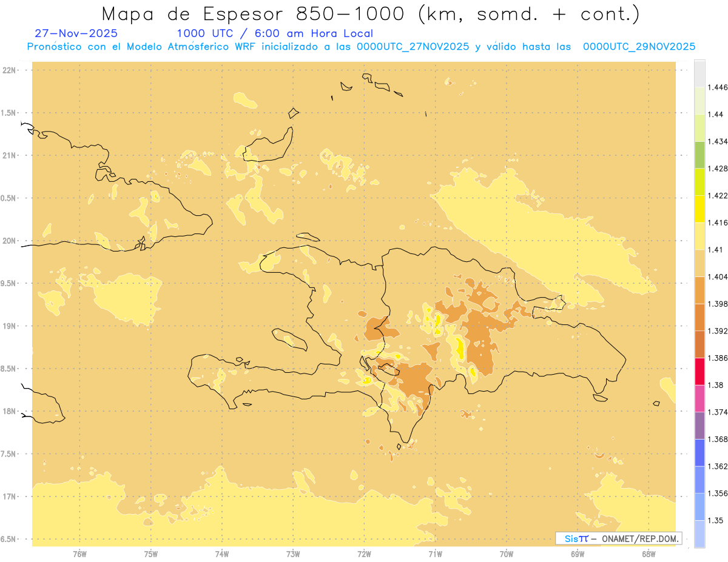Viewport: 728px width, 562px height.
Task: Click the 1.362 legend value
Action: click(x=718, y=466)
